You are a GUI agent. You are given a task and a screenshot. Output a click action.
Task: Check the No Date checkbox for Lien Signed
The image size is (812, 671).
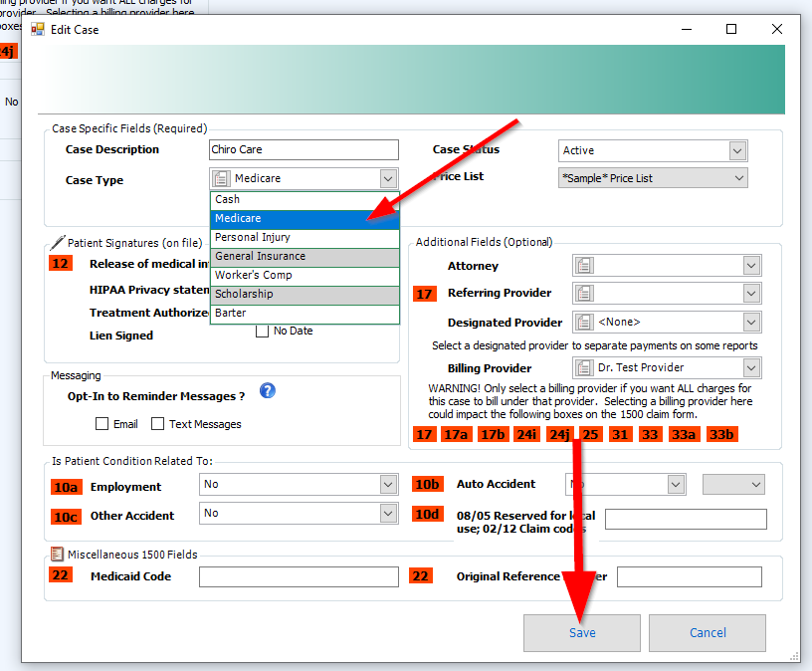click(262, 331)
